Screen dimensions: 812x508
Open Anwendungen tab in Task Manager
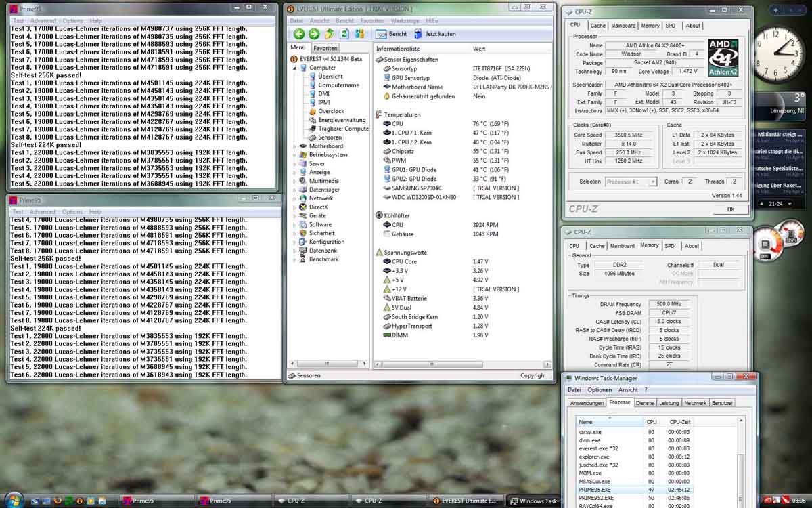587,403
